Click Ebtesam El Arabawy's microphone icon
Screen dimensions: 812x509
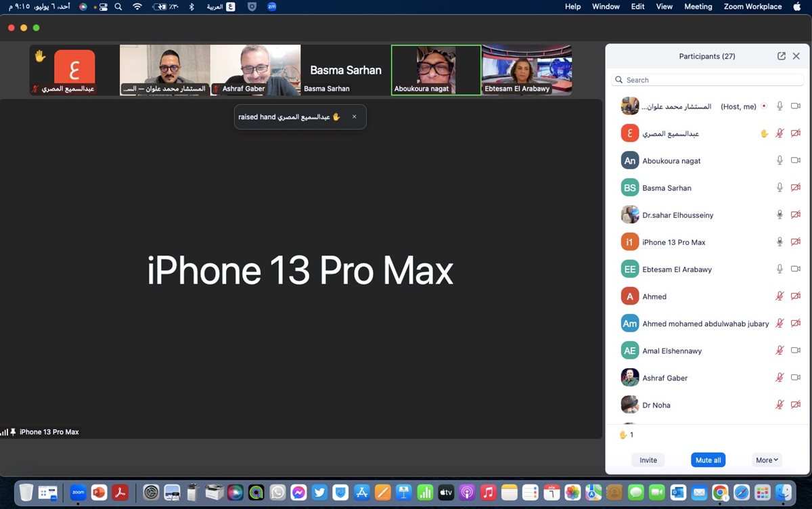pos(780,269)
